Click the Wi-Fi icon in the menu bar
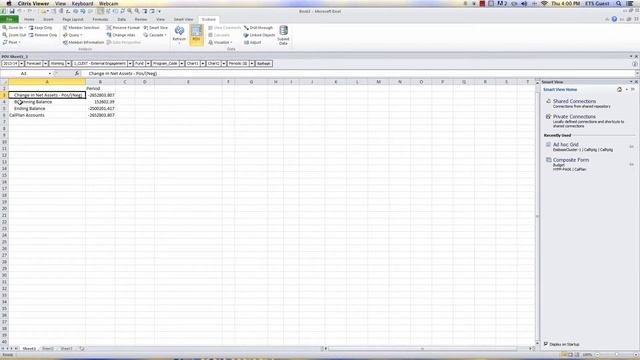640x360 pixels. point(544,3)
